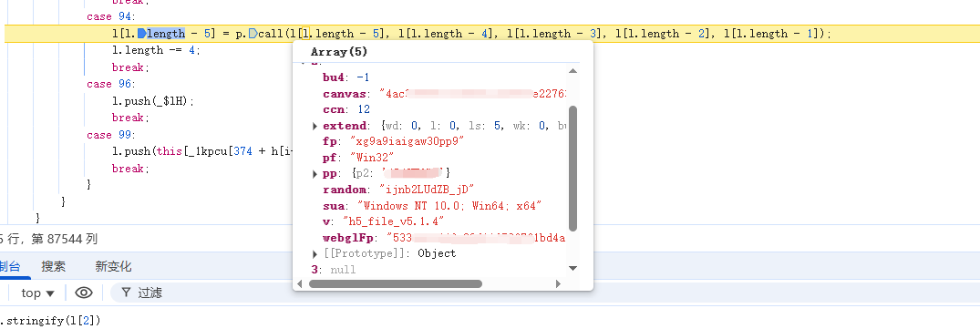980x329 pixels.
Task: Click the console input '.stringify(l[2])'
Action: tap(50, 321)
